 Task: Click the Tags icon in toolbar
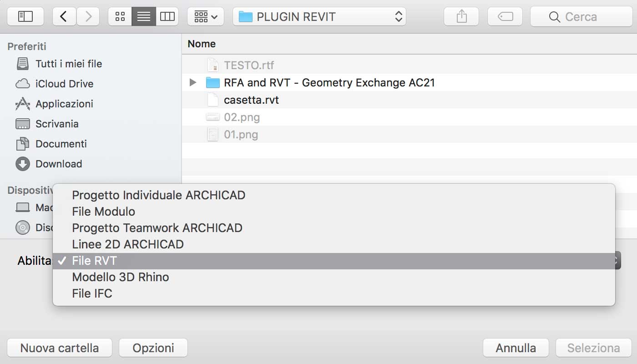505,17
